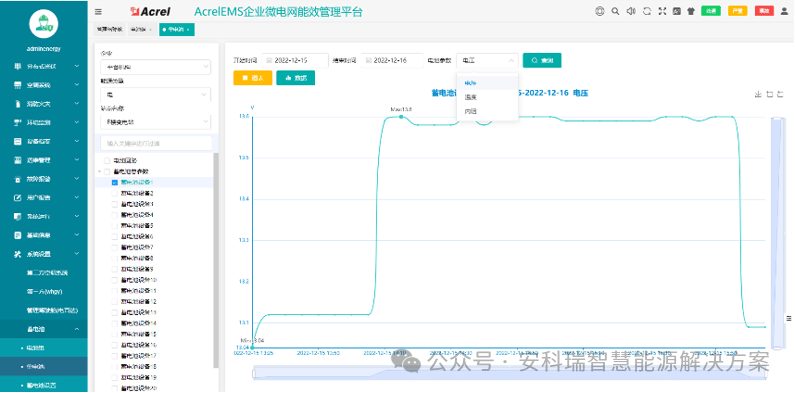Screen dimensions: 795x393
Task: Collapse the 蓄电池 submenu in the sidebar
Action: click(x=77, y=329)
